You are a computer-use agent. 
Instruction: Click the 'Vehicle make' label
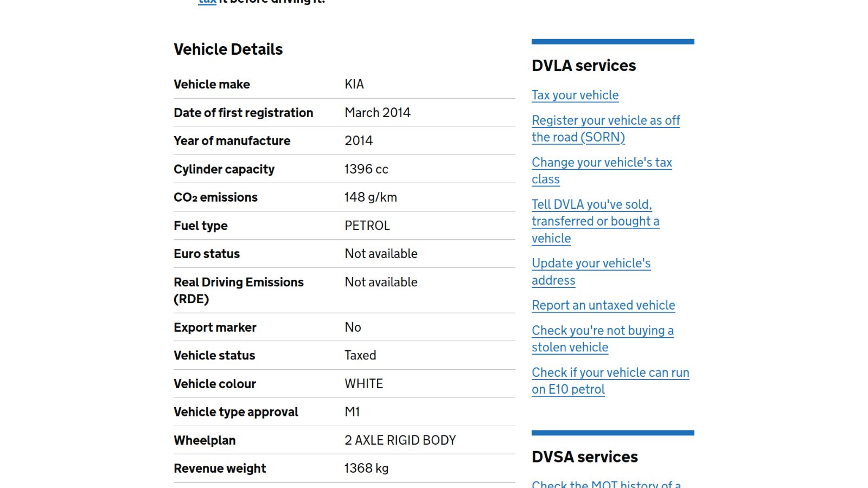(212, 85)
